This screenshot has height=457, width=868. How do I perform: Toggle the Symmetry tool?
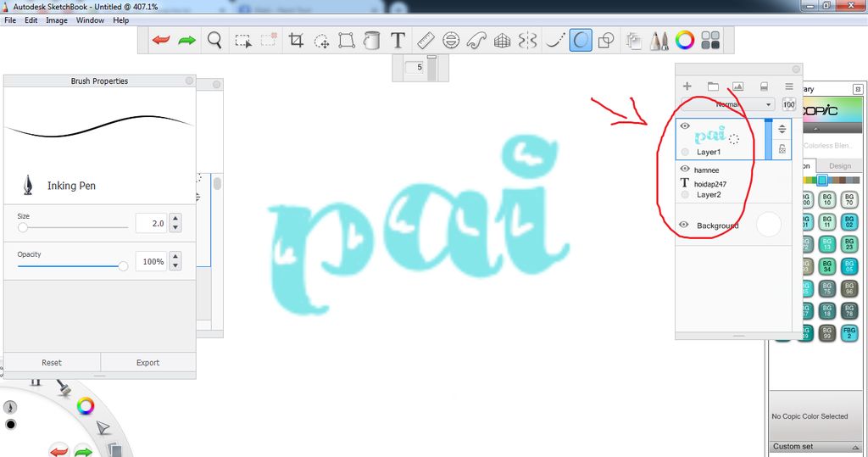[527, 41]
